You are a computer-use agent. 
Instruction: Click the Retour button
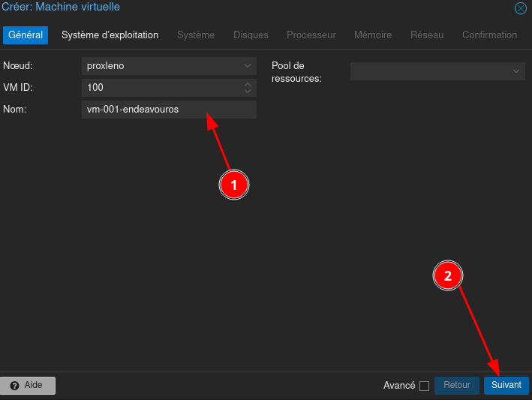(x=456, y=385)
